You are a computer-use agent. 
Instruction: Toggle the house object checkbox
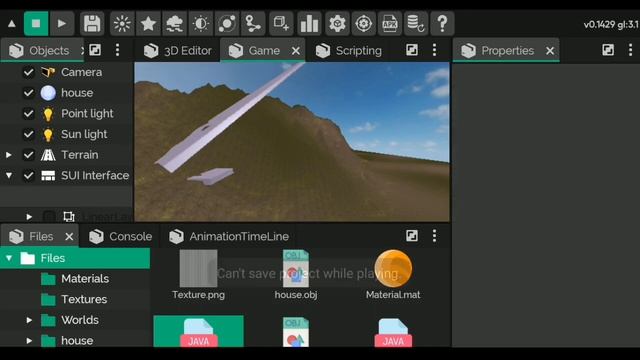pyautogui.click(x=28, y=93)
